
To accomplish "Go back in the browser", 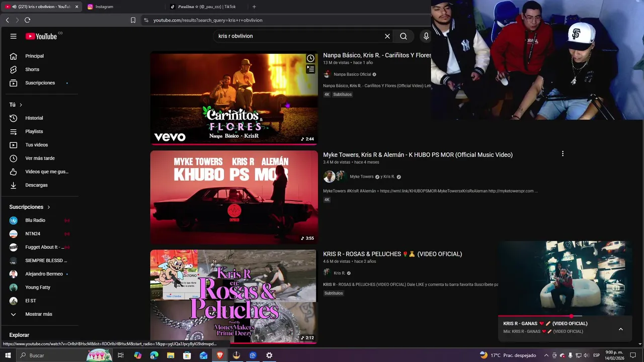I will (7, 20).
